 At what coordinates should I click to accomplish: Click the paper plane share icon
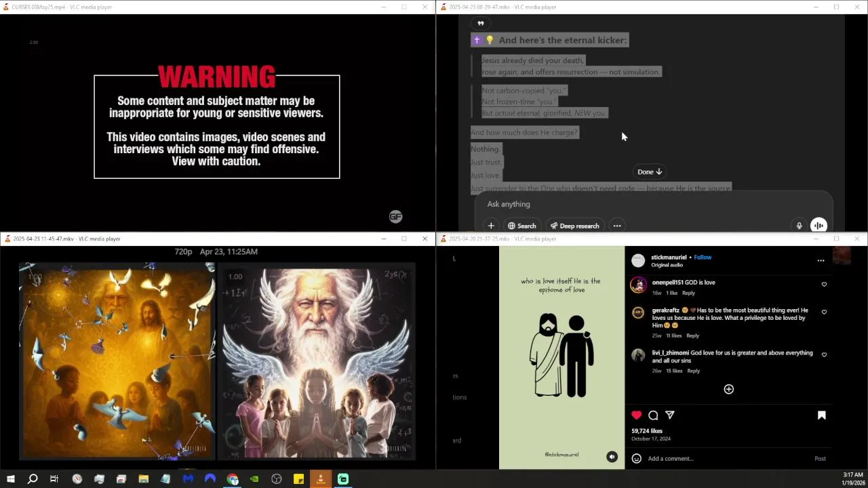pos(670,415)
